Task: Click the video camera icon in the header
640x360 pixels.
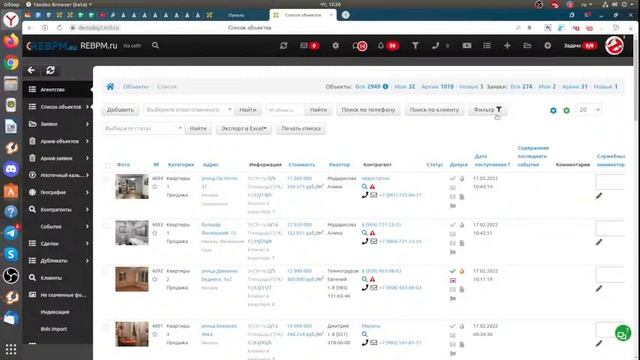Action: pyautogui.click(x=467, y=46)
